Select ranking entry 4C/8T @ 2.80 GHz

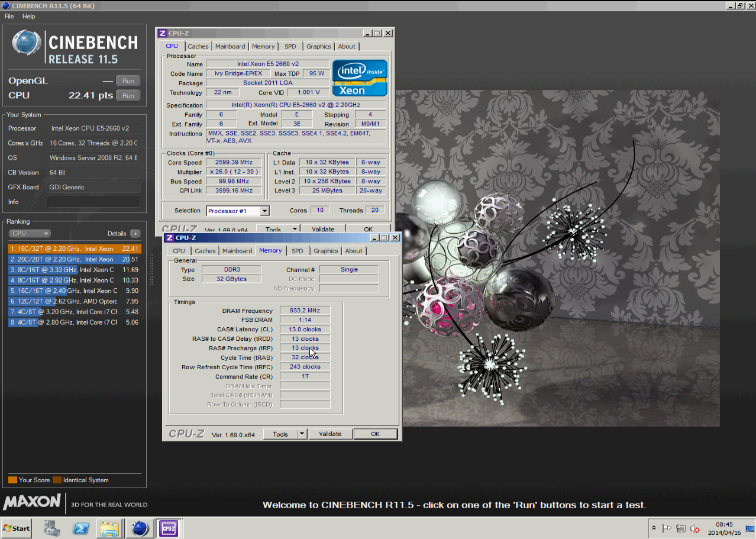(75, 322)
